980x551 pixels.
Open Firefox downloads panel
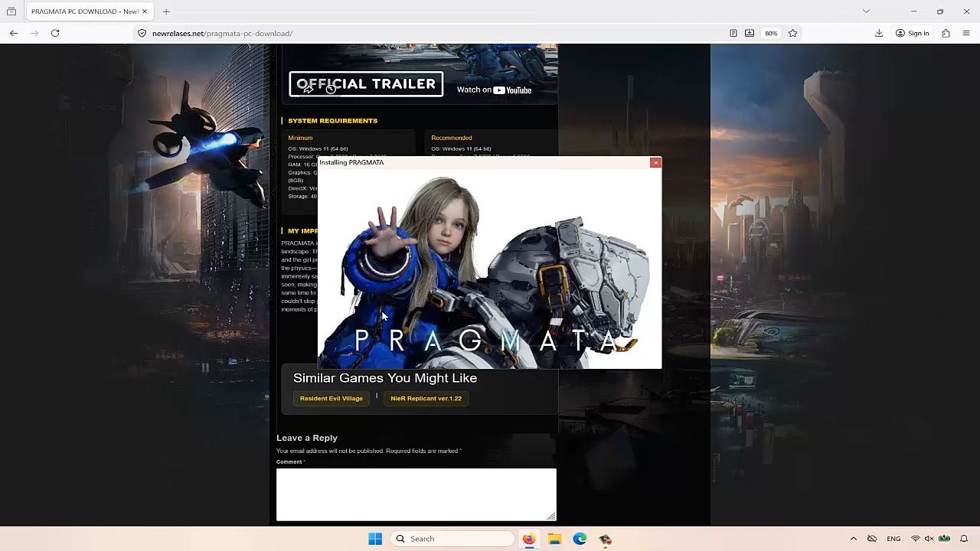tap(879, 33)
